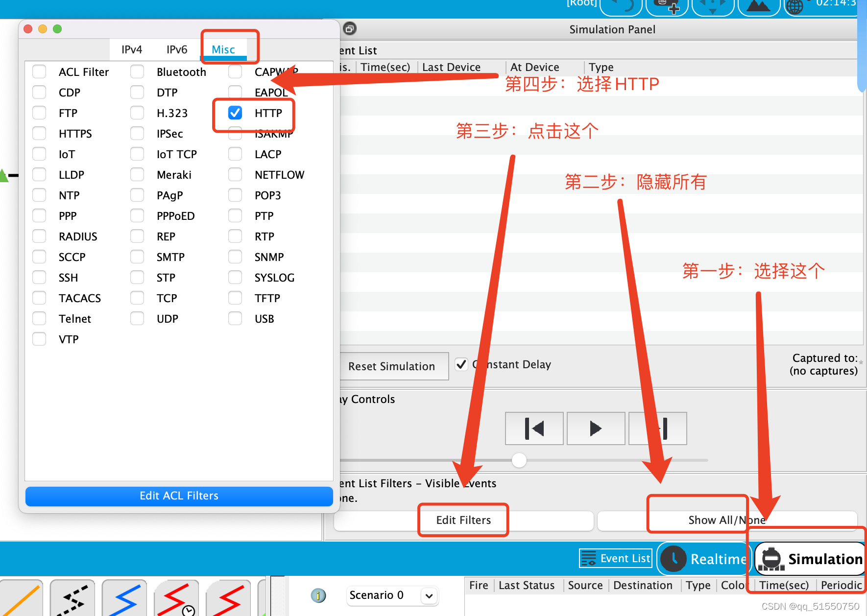Click the Show All/None button
The image size is (867, 616).
click(727, 520)
